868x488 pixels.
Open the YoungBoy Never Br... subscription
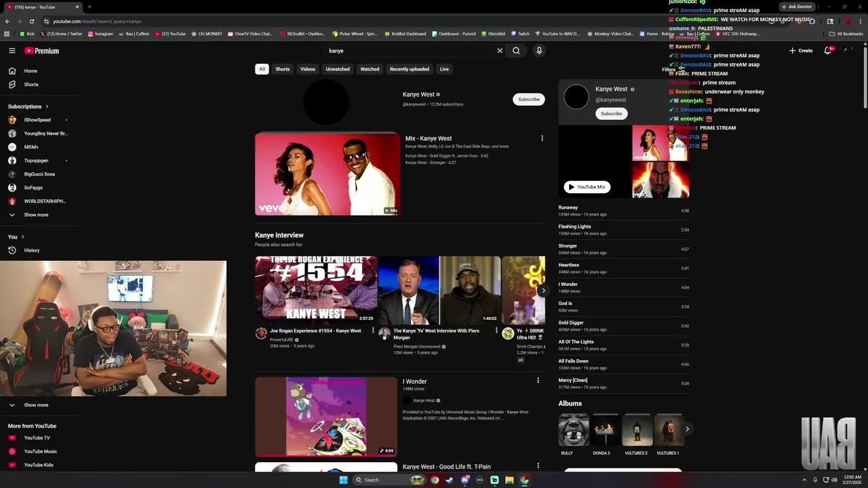tap(37, 134)
